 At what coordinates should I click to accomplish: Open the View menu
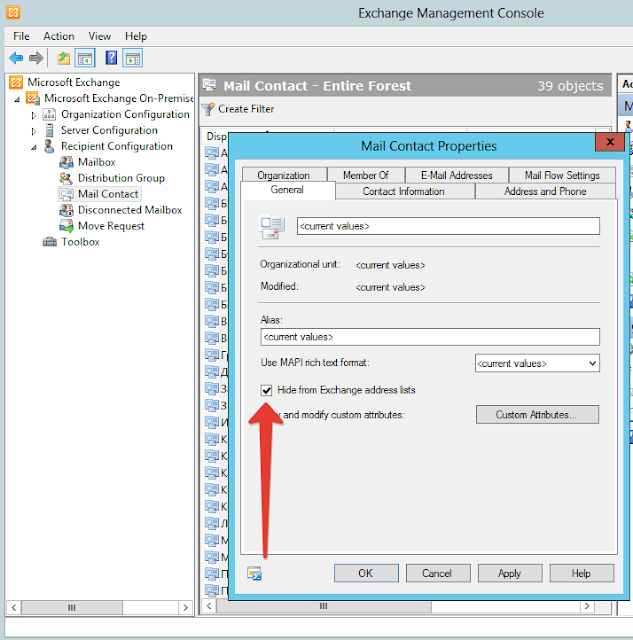click(x=99, y=36)
